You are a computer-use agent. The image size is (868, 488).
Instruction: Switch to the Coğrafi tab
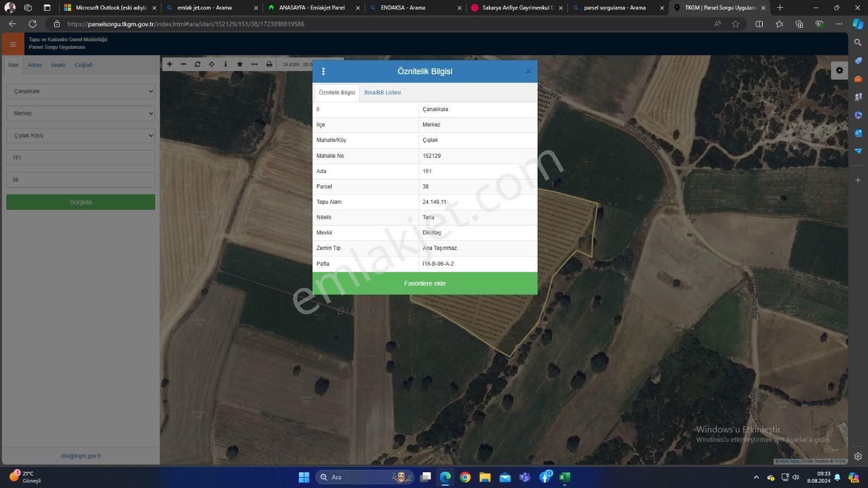(x=84, y=65)
